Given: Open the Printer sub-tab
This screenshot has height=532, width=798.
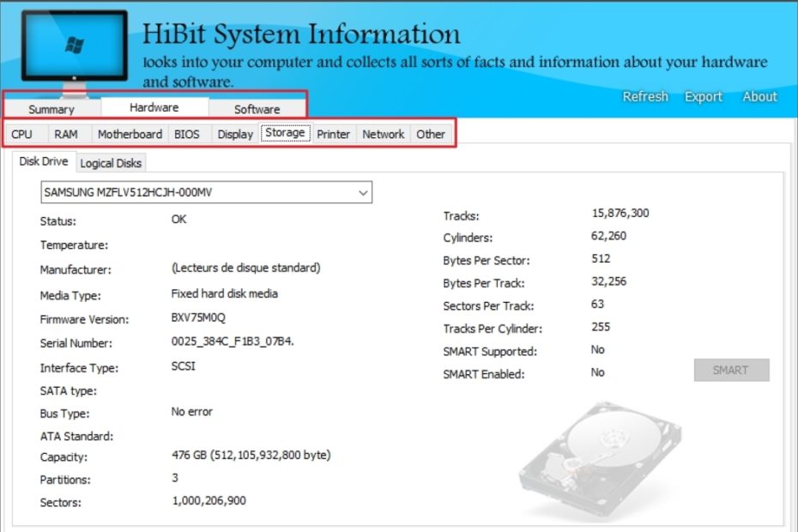Looking at the screenshot, I should coord(333,135).
